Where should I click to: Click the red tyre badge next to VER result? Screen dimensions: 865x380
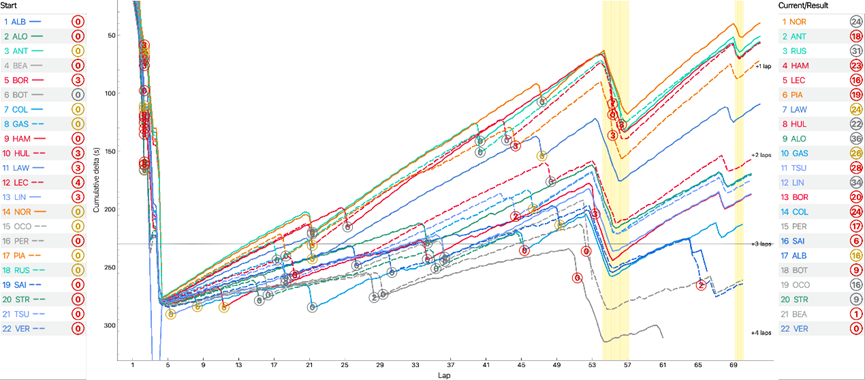click(x=856, y=329)
